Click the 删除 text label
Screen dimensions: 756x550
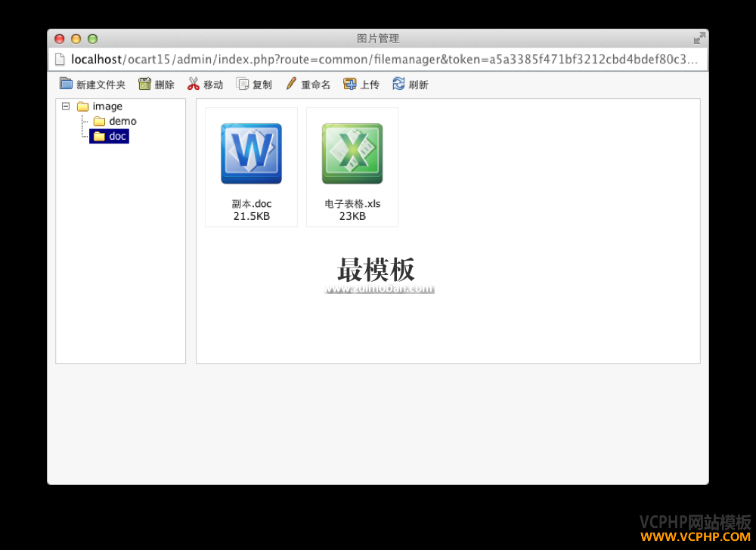point(164,85)
